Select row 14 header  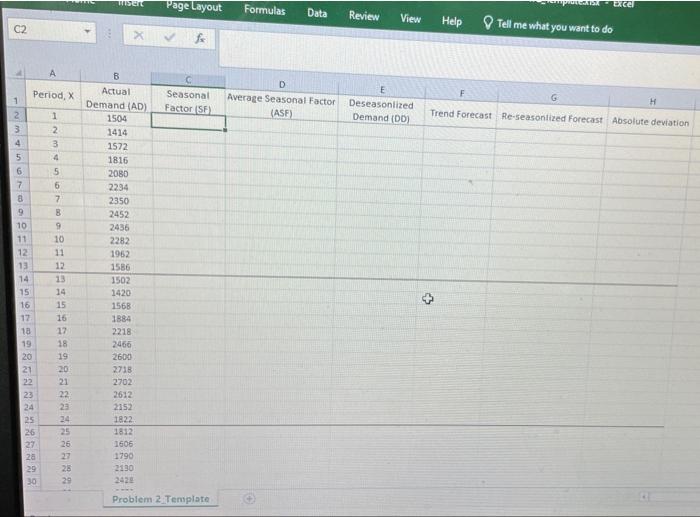(x=24, y=279)
